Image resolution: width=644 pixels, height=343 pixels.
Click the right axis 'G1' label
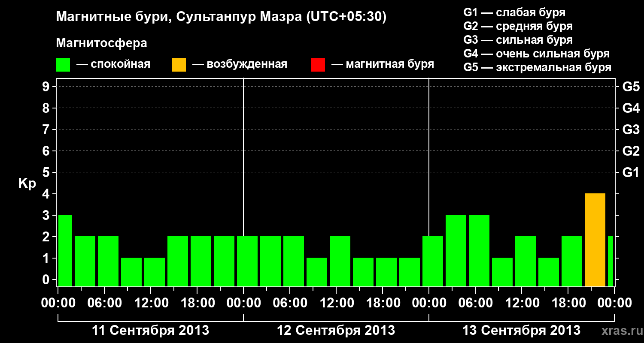coord(631,173)
